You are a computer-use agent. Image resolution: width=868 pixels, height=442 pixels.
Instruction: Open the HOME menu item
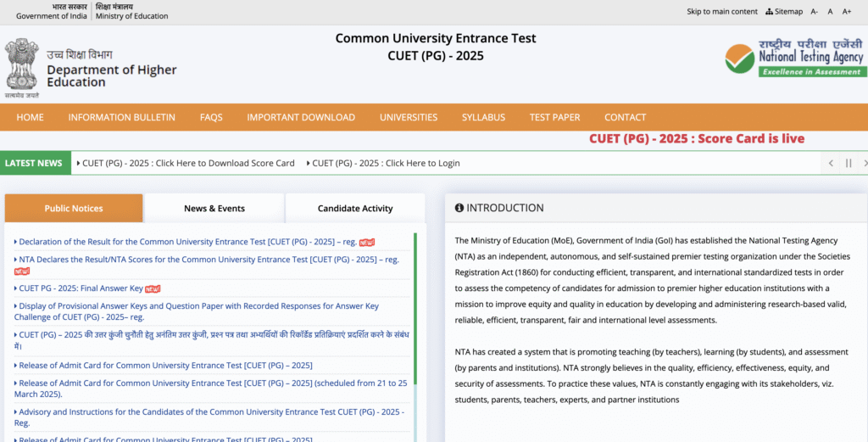click(x=30, y=117)
